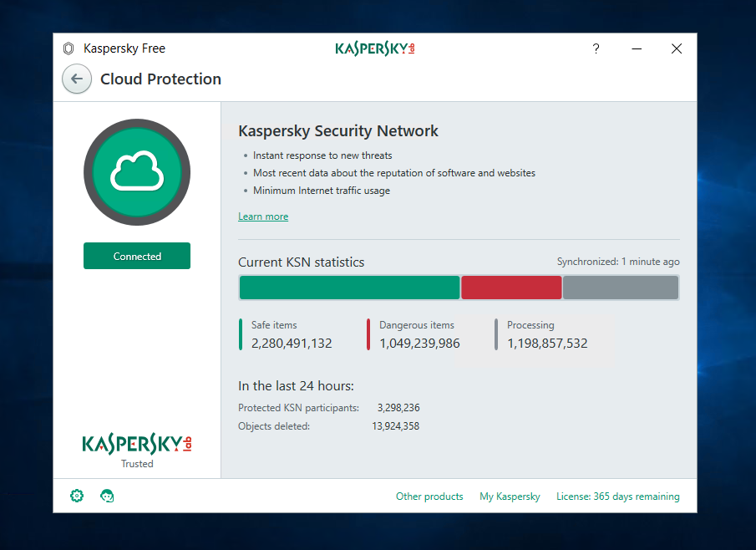Click Instant response to new threats bullet
Viewport: 756px width, 550px height.
point(322,155)
